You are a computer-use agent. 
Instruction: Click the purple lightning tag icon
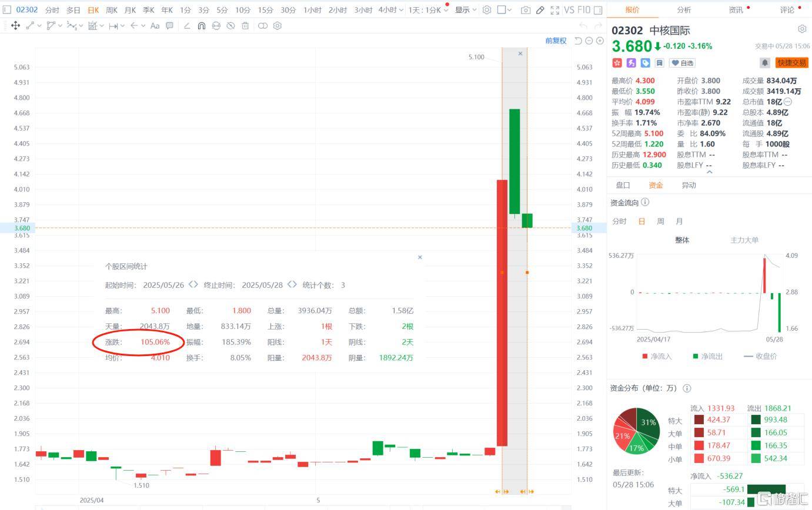tap(631, 63)
